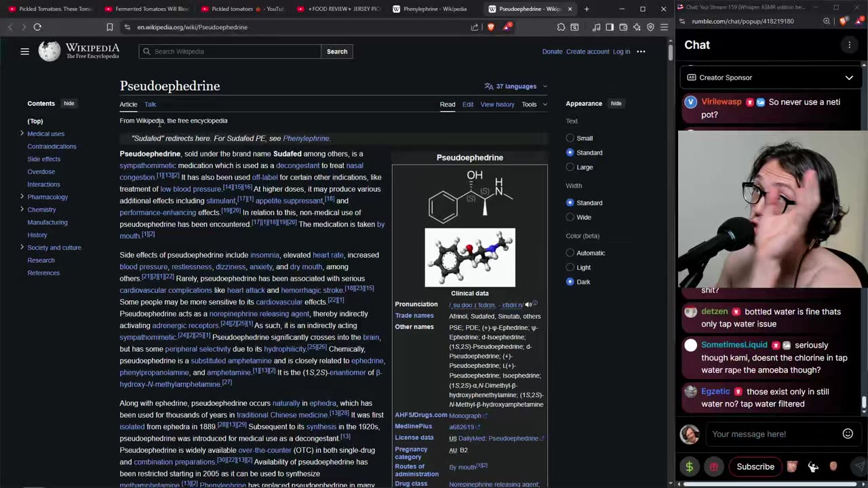Expand Society and culture in contents

(x=22, y=247)
